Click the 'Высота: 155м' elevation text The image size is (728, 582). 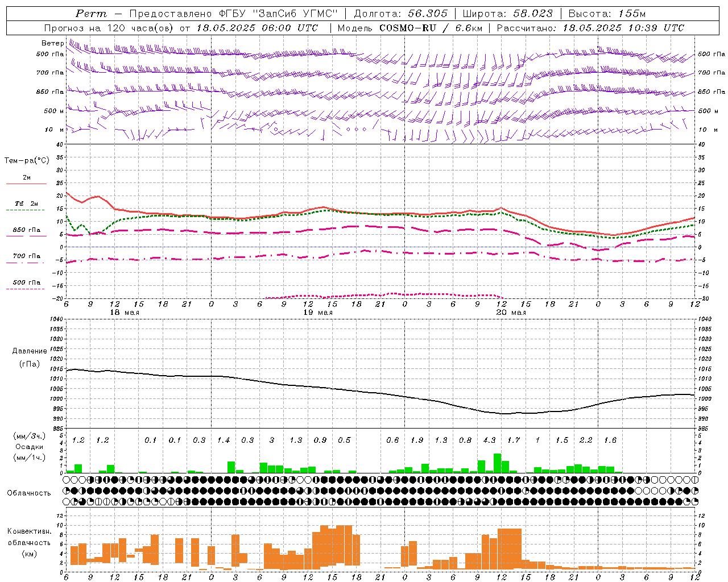607,14
